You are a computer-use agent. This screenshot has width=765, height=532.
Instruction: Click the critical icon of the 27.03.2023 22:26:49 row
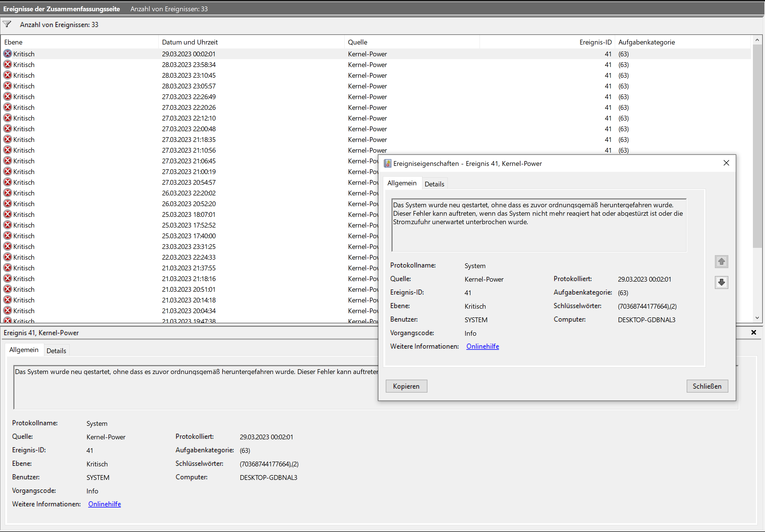pos(8,97)
